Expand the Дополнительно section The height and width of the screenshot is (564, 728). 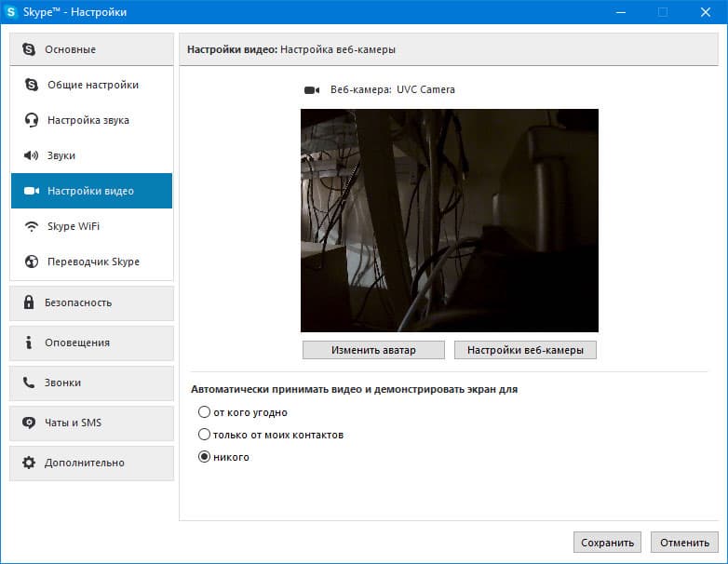(x=91, y=463)
